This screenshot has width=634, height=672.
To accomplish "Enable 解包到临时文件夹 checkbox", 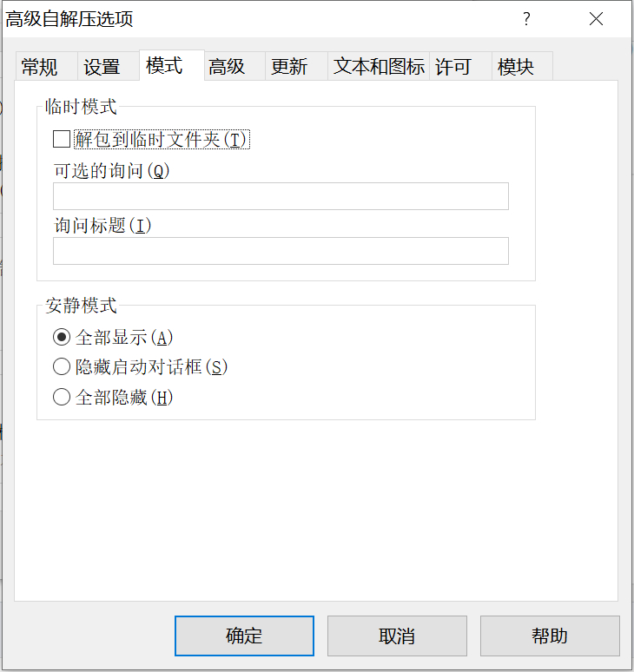I will pos(62,139).
